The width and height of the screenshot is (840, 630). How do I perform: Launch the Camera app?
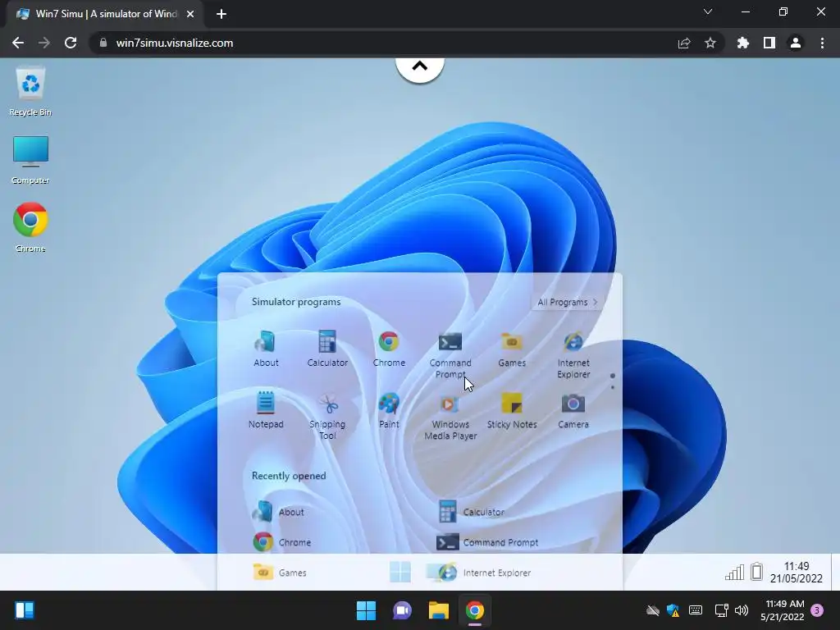pyautogui.click(x=573, y=411)
